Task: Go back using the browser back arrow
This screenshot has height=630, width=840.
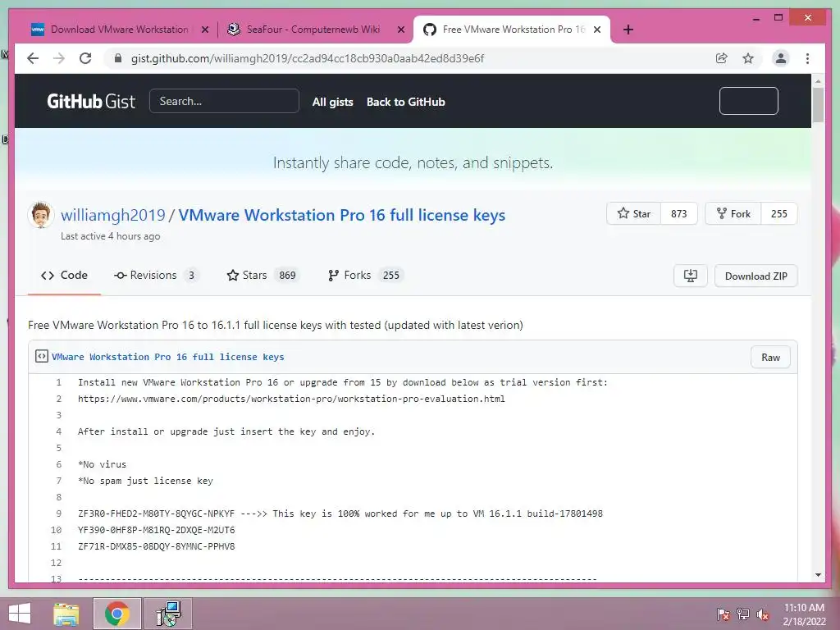Action: tap(33, 58)
